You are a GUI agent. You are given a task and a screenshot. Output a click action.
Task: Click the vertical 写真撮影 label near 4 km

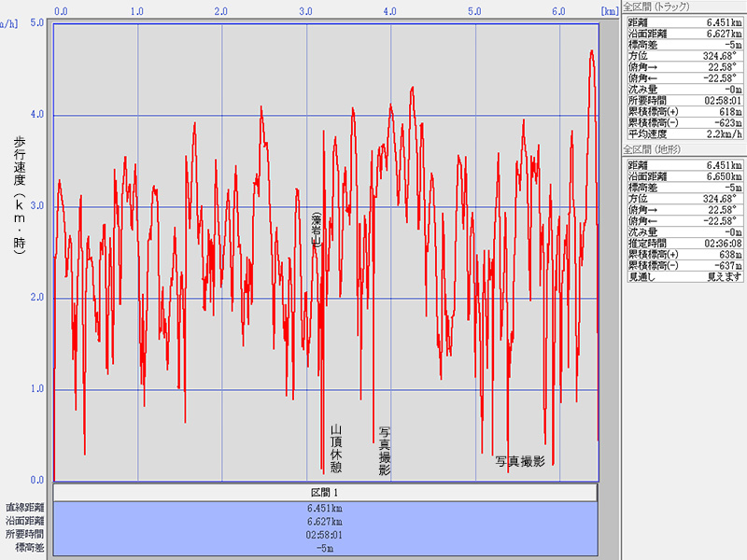tap(384, 452)
